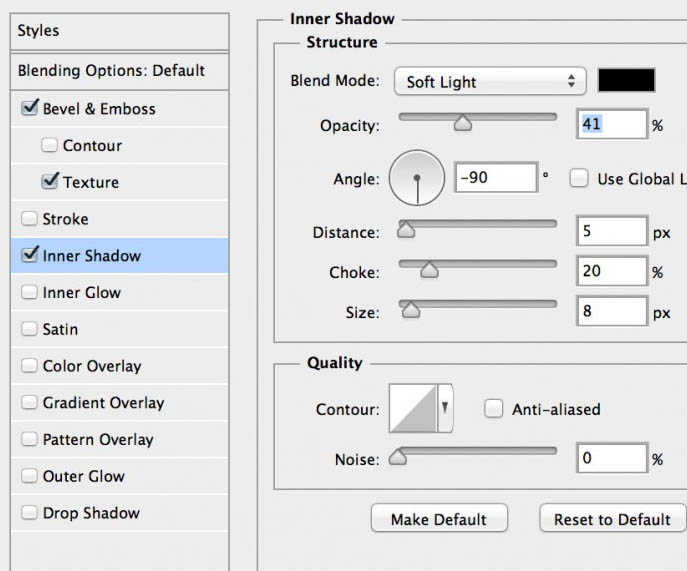Click the Reset to Default button
Image resolution: width=687 pixels, height=571 pixels.
coord(612,519)
